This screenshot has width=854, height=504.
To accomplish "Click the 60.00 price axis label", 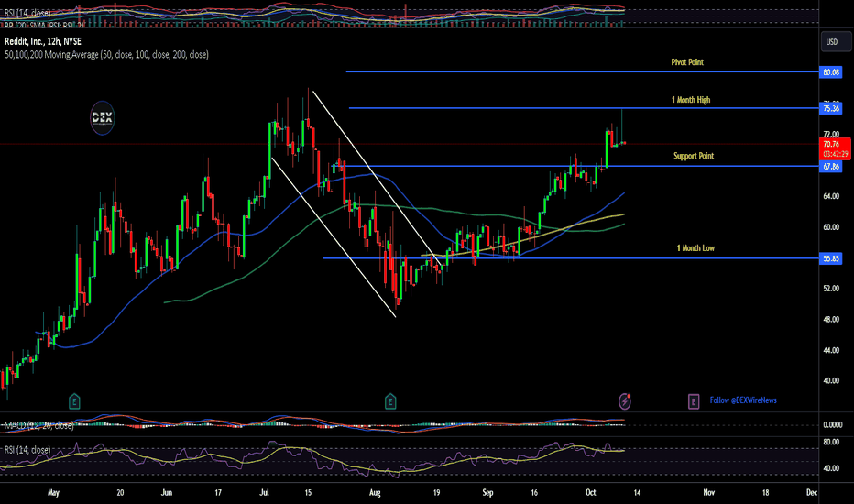I will (830, 227).
